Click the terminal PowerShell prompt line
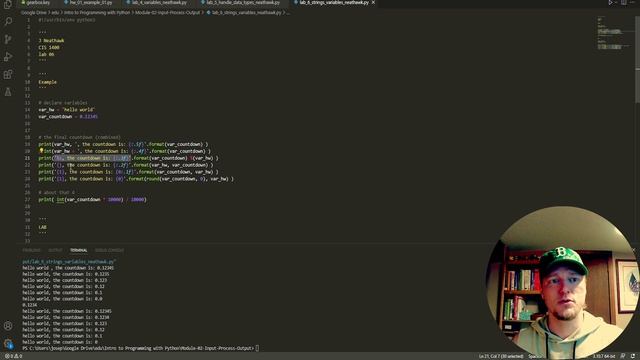This screenshot has width=640, height=360. point(141,348)
